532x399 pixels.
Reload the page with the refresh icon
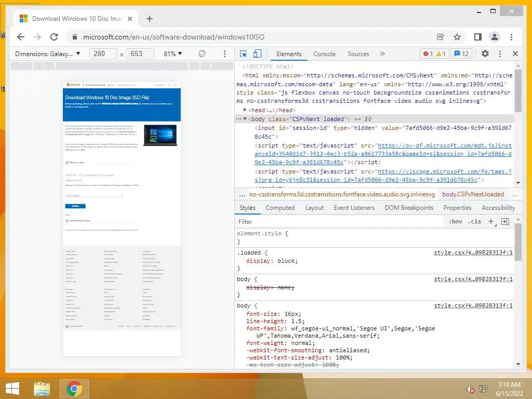coord(54,37)
